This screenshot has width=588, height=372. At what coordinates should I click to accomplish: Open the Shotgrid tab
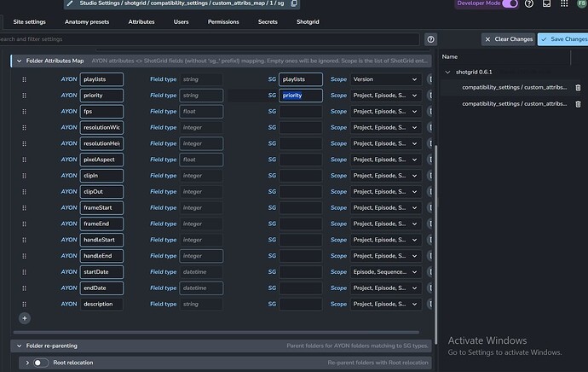click(308, 22)
